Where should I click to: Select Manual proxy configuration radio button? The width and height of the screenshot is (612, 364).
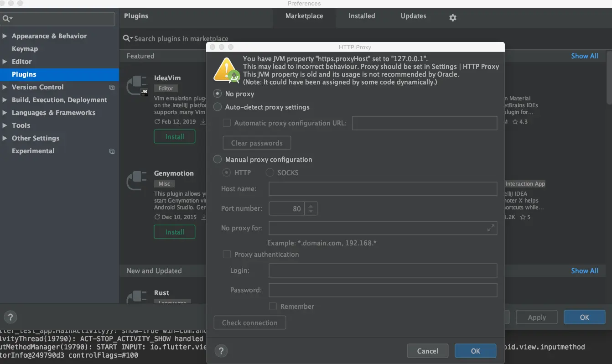tap(218, 159)
